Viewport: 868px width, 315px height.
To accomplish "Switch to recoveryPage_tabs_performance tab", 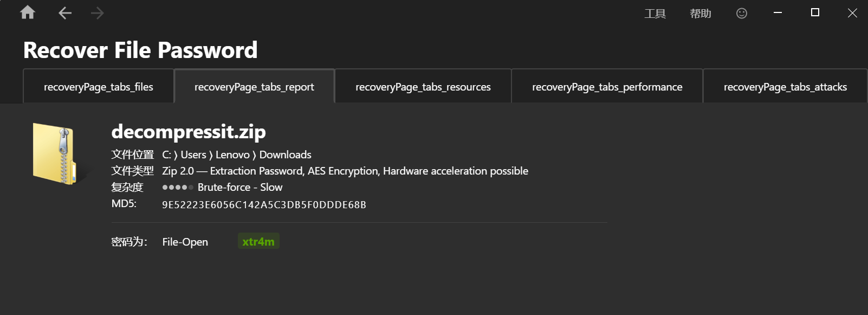I will pyautogui.click(x=607, y=87).
